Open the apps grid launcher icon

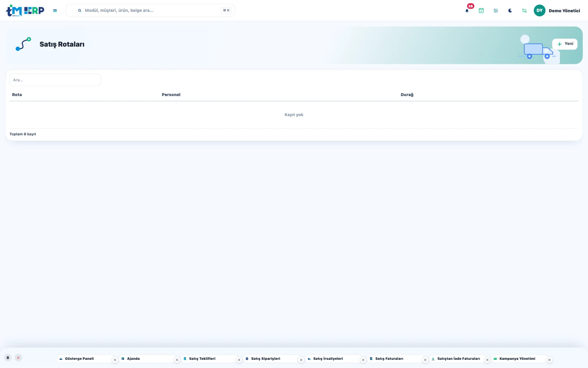pos(496,11)
